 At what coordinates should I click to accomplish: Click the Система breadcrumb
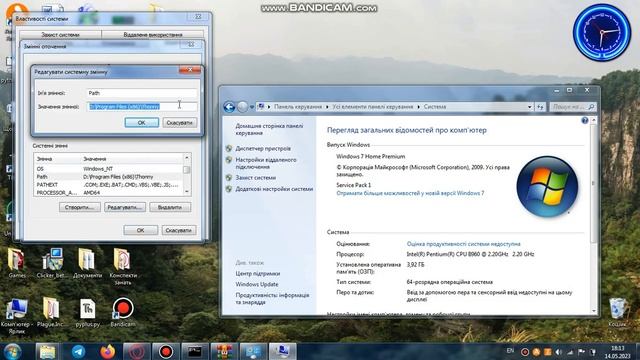pyautogui.click(x=435, y=107)
